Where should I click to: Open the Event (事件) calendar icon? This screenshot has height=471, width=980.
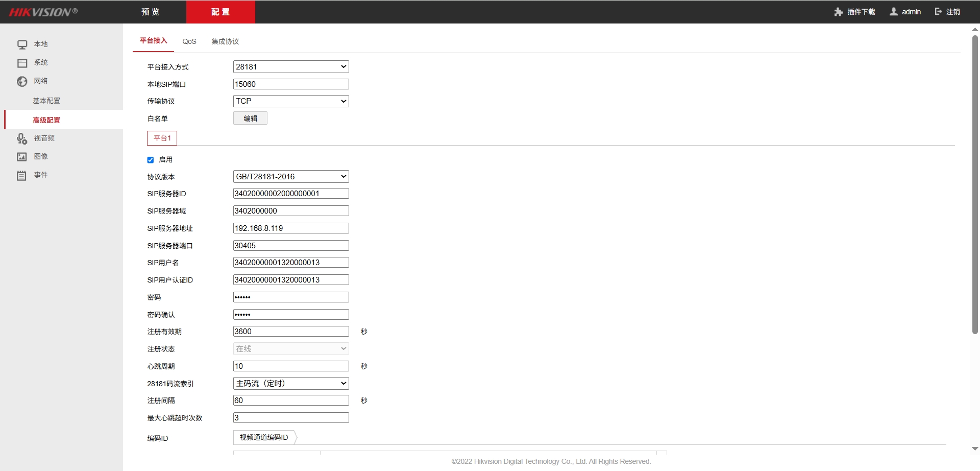[21, 176]
